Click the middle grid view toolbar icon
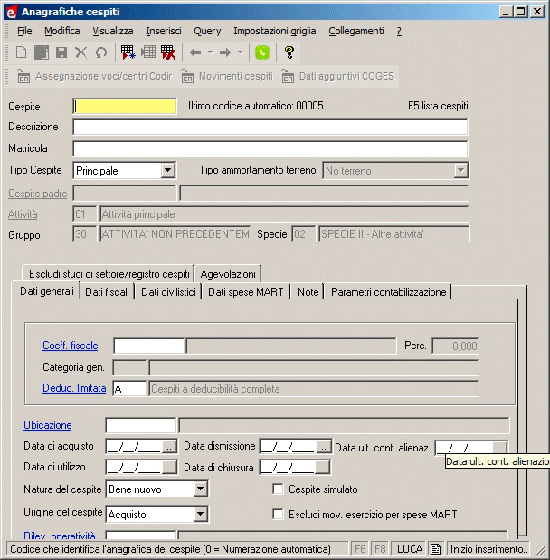 click(148, 52)
